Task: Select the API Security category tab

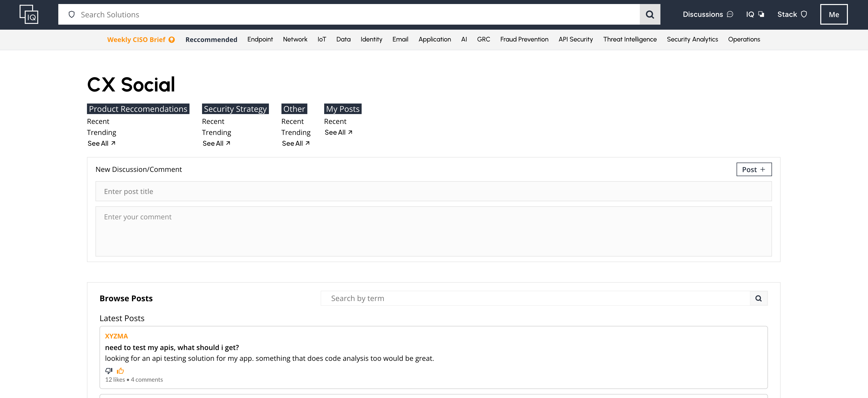Action: pos(575,39)
